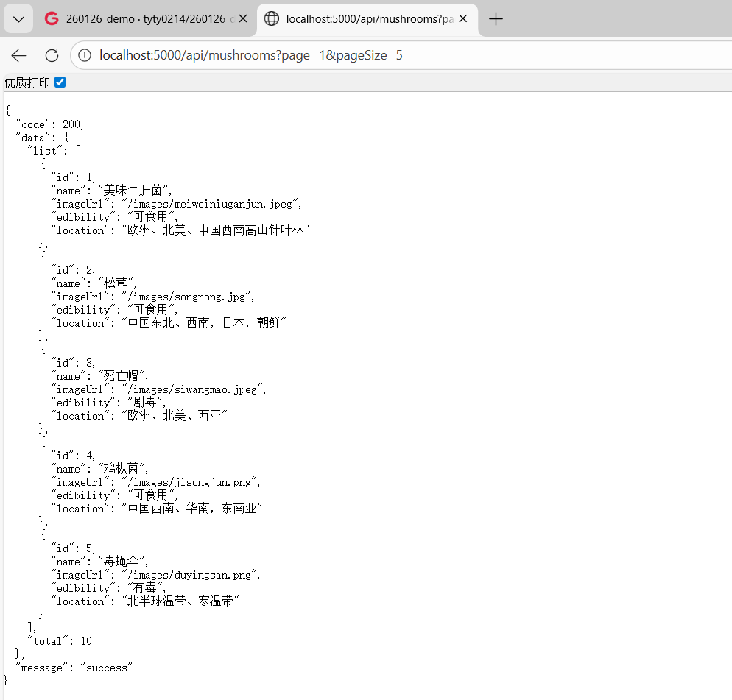Click imageUrl /images/meiweiniuganjun.jpeg
Viewport: 732px width, 700px height.
point(211,204)
